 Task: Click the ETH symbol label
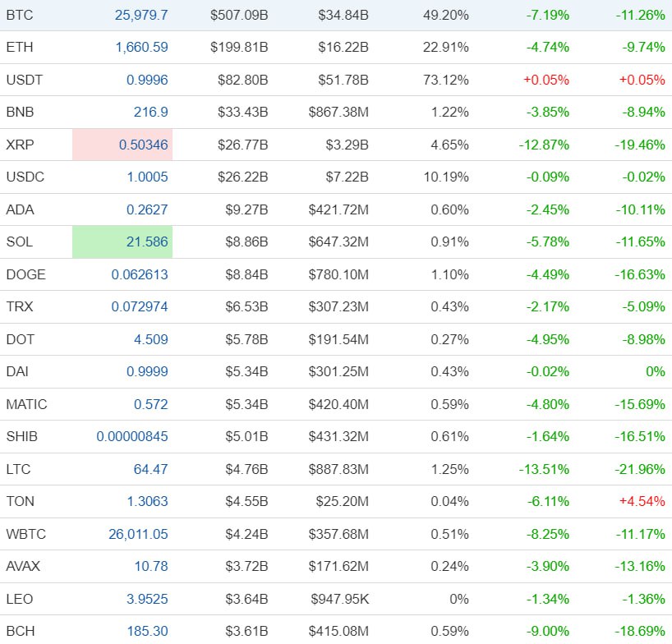tap(20, 47)
